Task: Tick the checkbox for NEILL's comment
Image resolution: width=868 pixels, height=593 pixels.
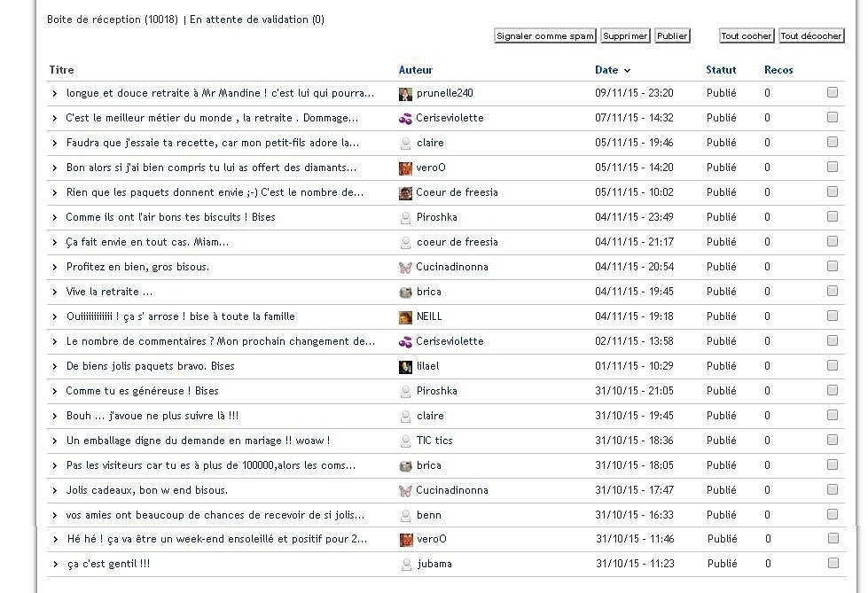Action: pyautogui.click(x=832, y=316)
